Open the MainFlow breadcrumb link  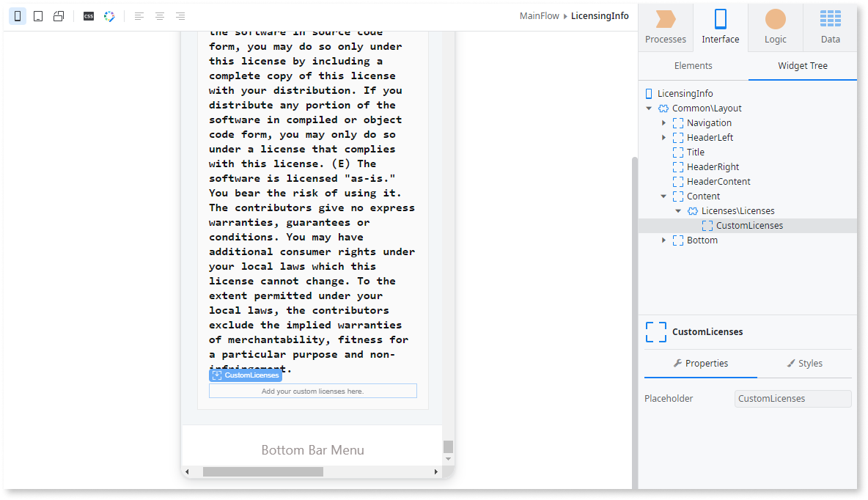[x=539, y=15]
